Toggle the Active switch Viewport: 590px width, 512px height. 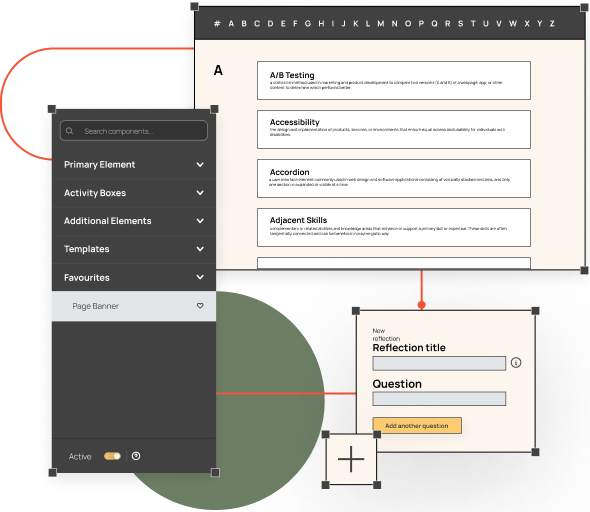pos(112,456)
